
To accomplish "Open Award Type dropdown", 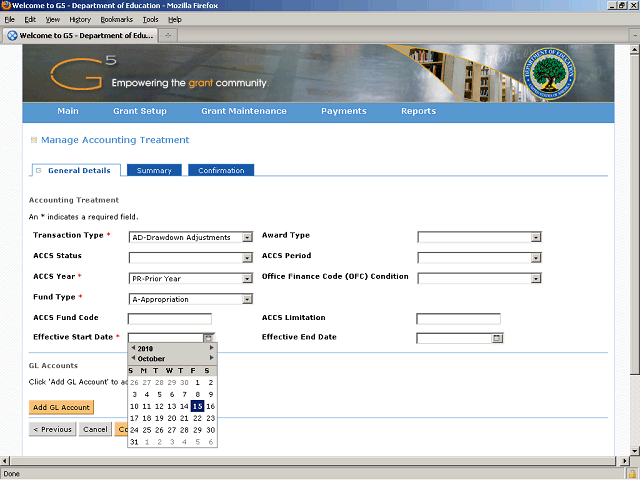I will tap(536, 237).
